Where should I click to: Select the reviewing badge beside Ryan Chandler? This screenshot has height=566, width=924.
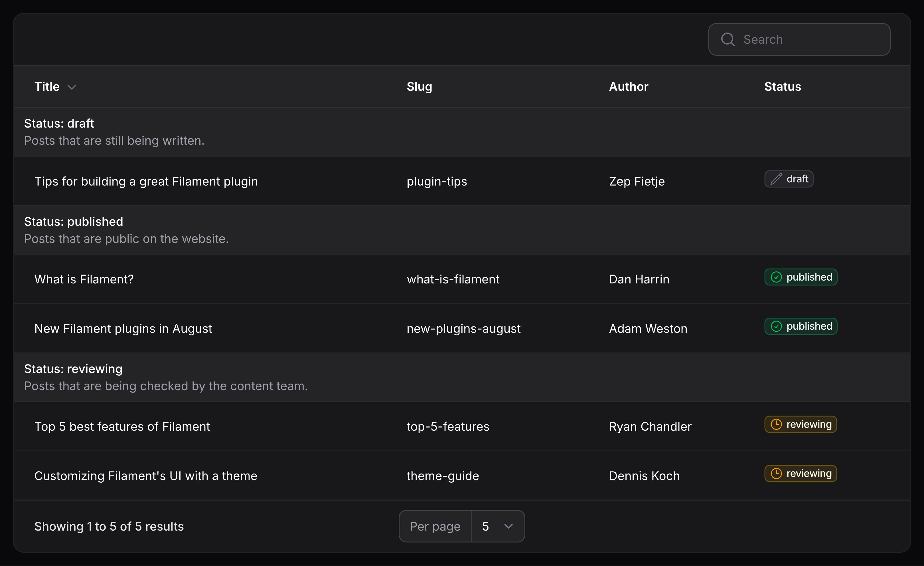(800, 424)
